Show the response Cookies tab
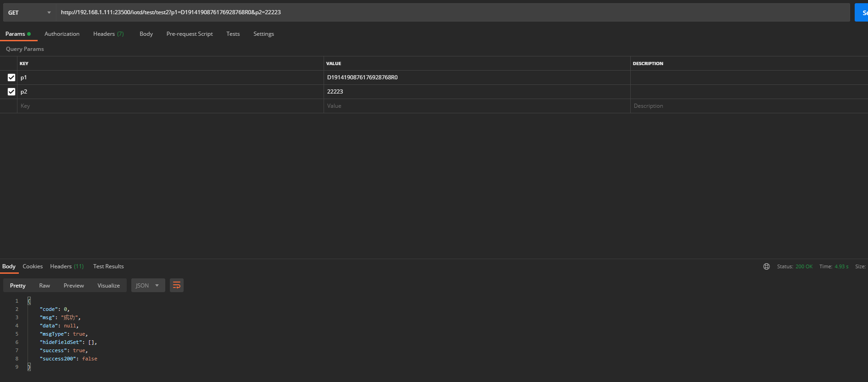This screenshot has height=382, width=868. tap(33, 266)
